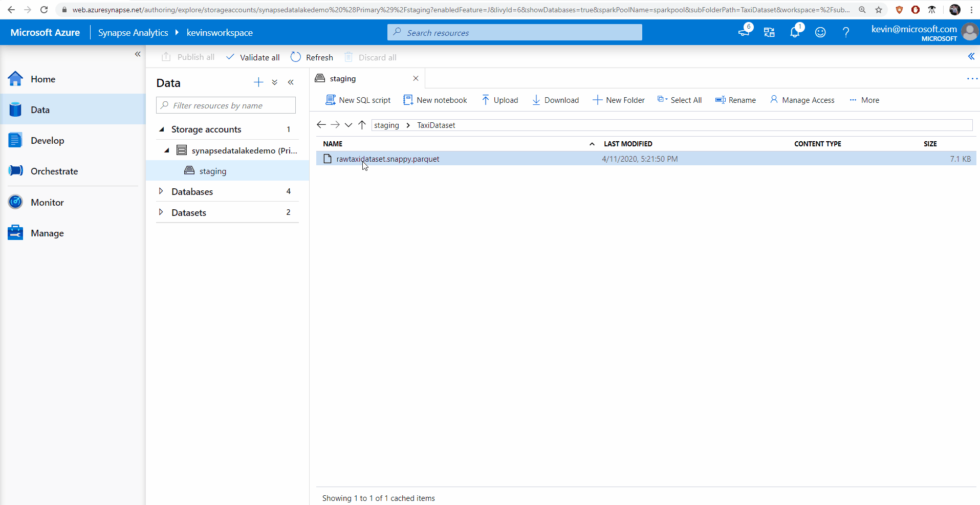Viewport: 980px width, 505px height.
Task: Click the Validate all button
Action: [253, 57]
